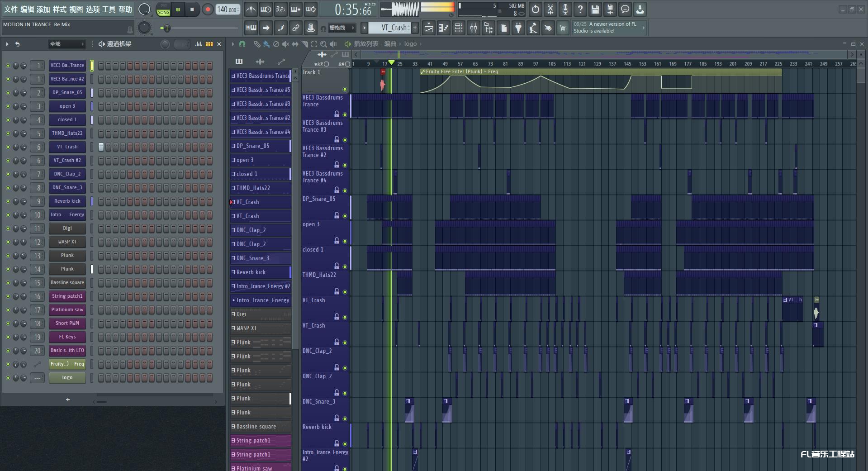This screenshot has height=471, width=868.
Task: Open the VT_Crash pattern selector
Action: coord(389,28)
